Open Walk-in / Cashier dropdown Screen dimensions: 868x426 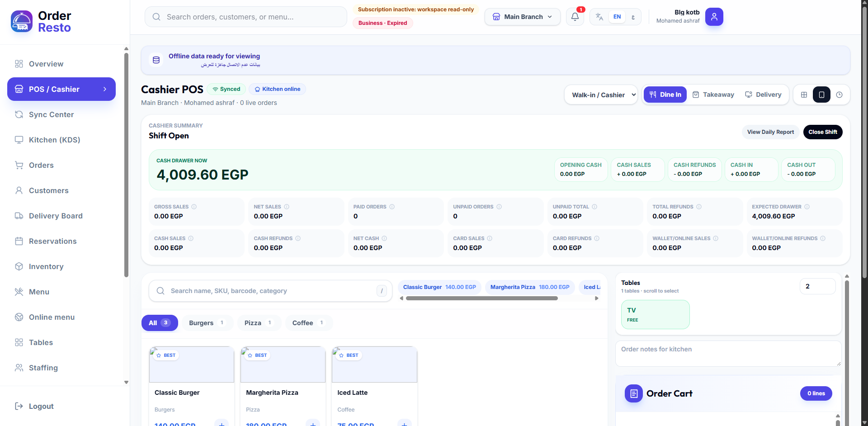pyautogui.click(x=601, y=95)
